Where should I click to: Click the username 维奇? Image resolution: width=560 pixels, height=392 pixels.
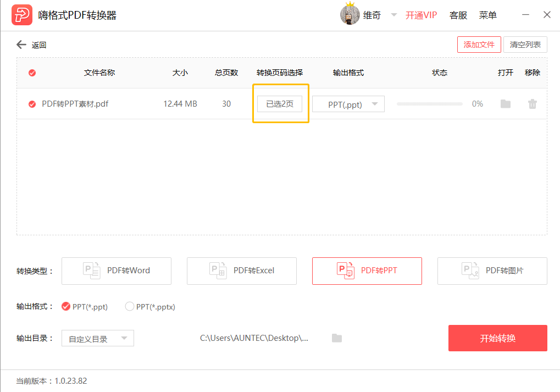372,15
